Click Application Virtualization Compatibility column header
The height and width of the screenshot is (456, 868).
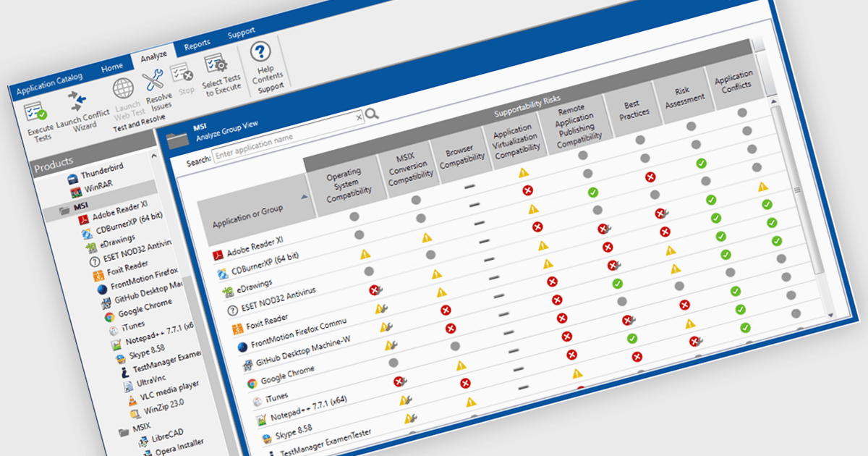(x=516, y=140)
